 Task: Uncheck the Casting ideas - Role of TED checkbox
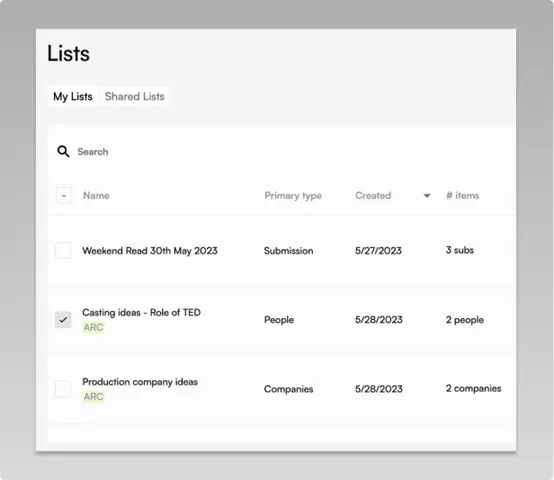(x=63, y=320)
